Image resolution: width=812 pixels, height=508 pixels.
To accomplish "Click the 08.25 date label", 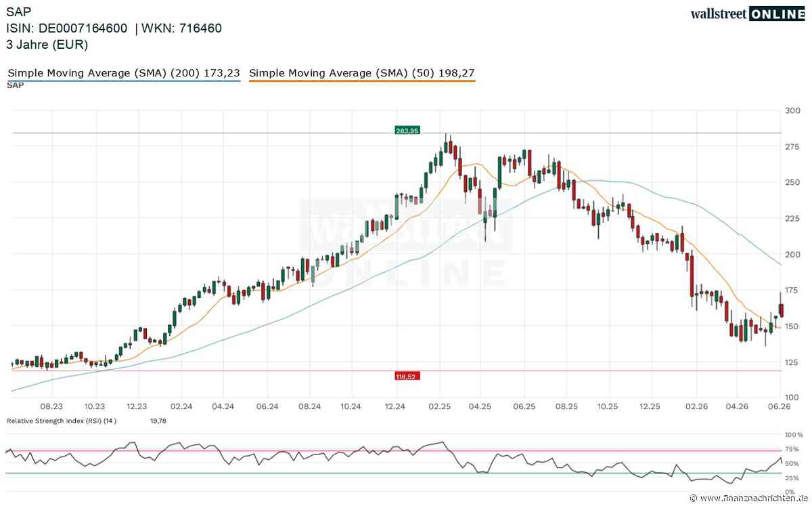I will coord(566,406).
